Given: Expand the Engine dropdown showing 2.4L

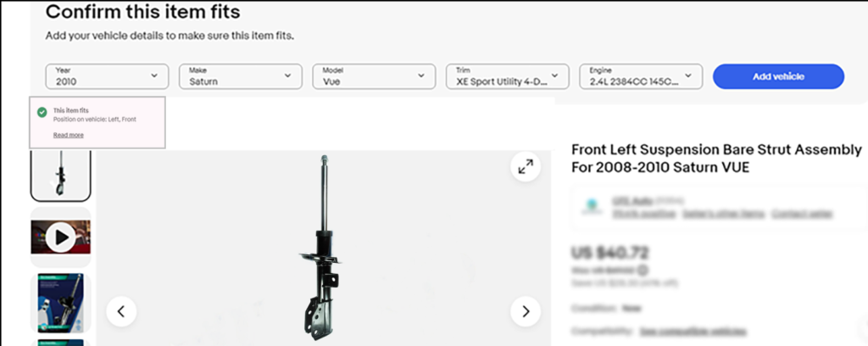Looking at the screenshot, I should click(641, 76).
